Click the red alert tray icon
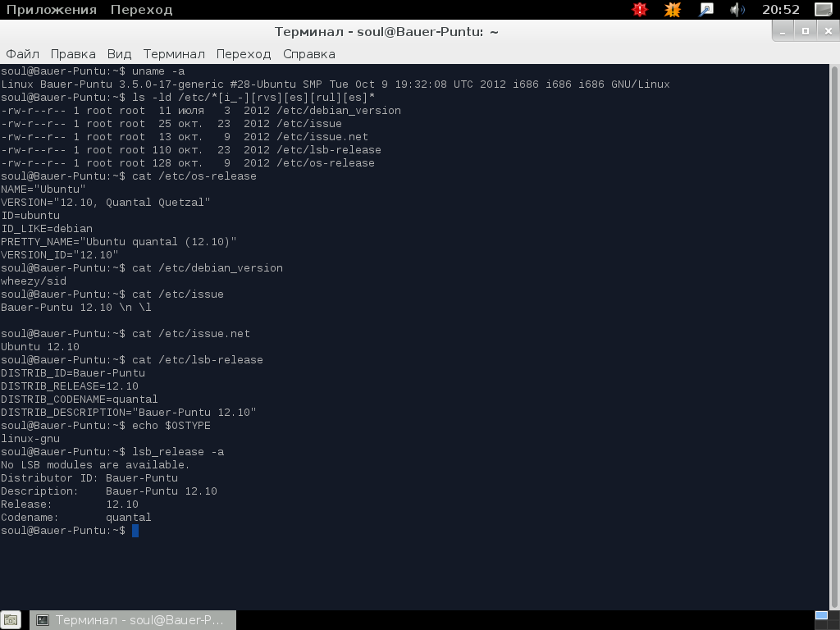 [x=640, y=10]
